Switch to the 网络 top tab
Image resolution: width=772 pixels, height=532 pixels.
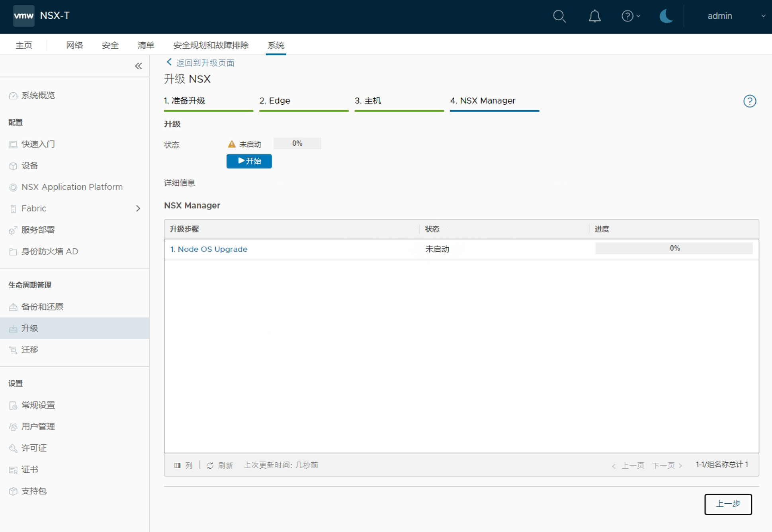(x=74, y=45)
